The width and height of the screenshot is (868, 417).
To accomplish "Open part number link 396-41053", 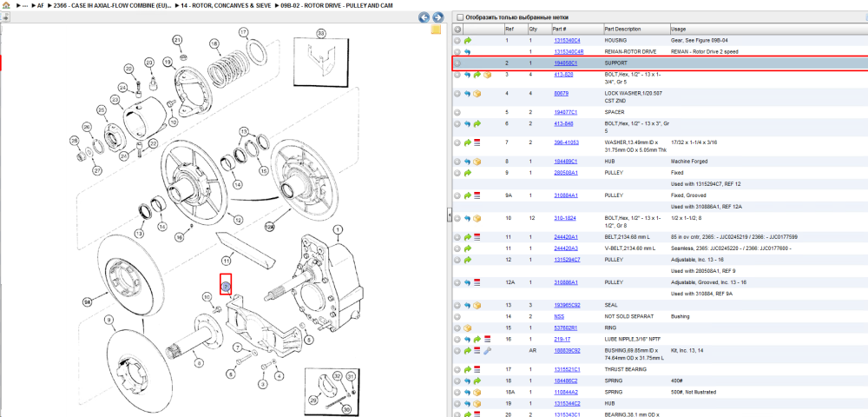I will (x=566, y=142).
